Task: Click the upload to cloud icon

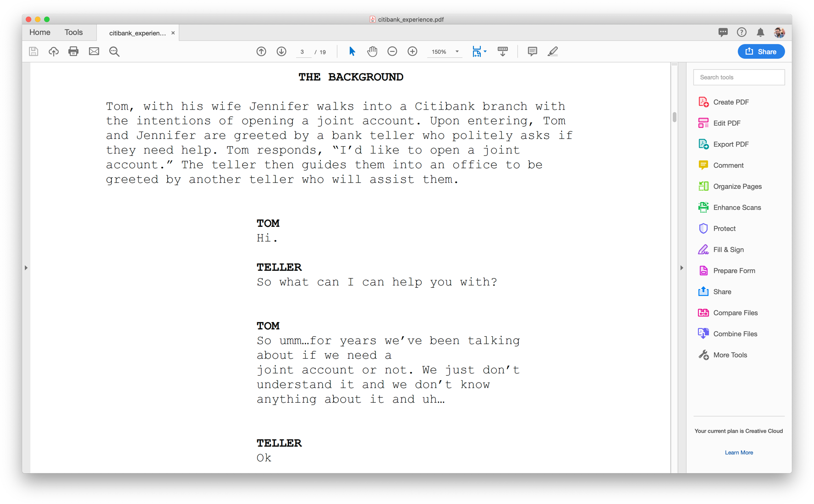Action: click(54, 51)
